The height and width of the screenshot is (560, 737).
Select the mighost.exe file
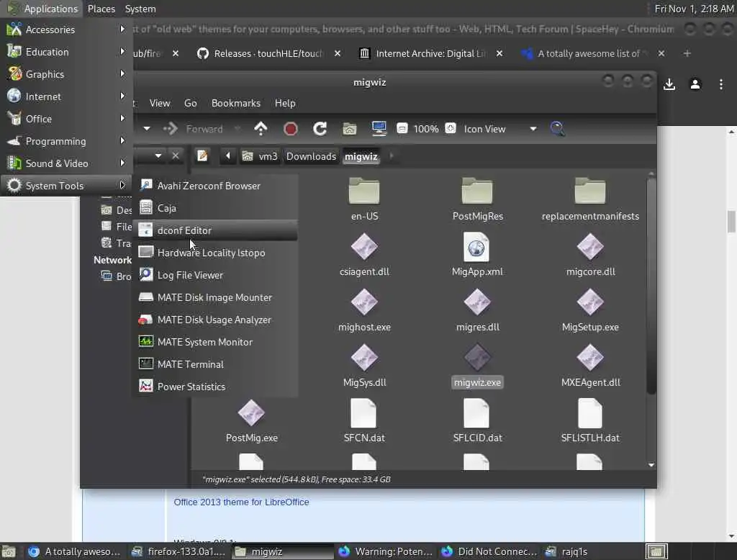click(364, 310)
